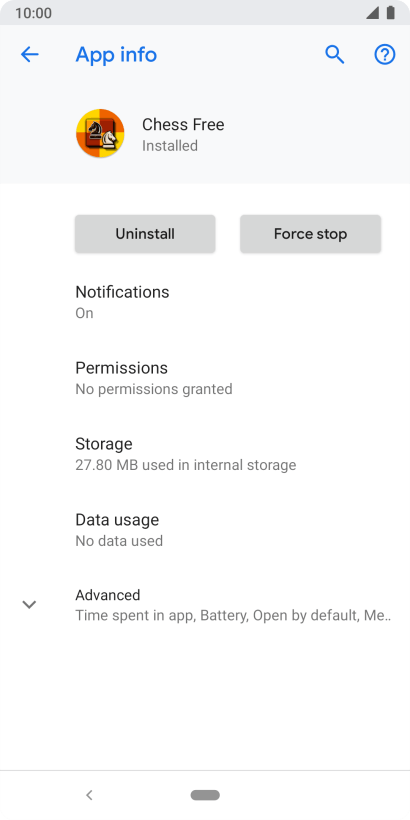Open help via the question mark icon
The height and width of the screenshot is (820, 410).
385,54
